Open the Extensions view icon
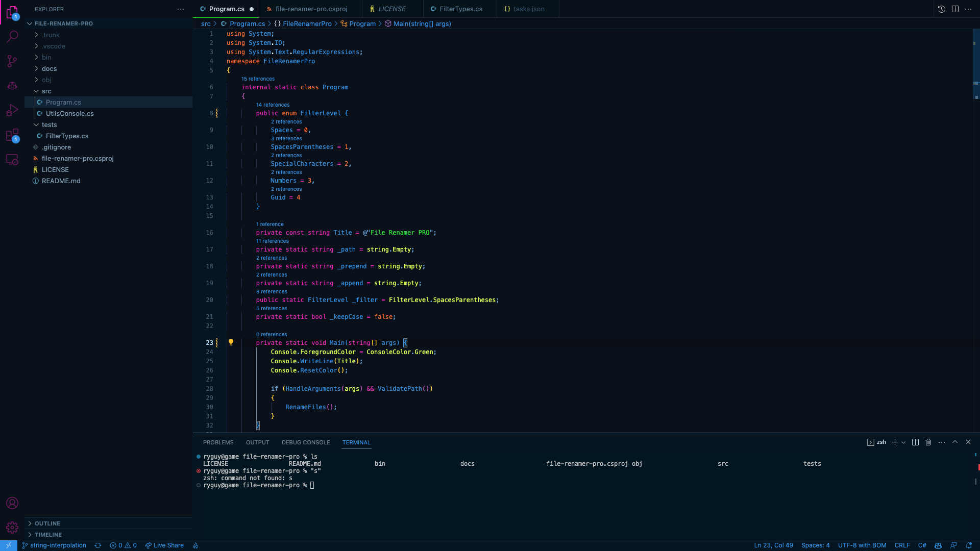The image size is (980, 551). tap(12, 135)
